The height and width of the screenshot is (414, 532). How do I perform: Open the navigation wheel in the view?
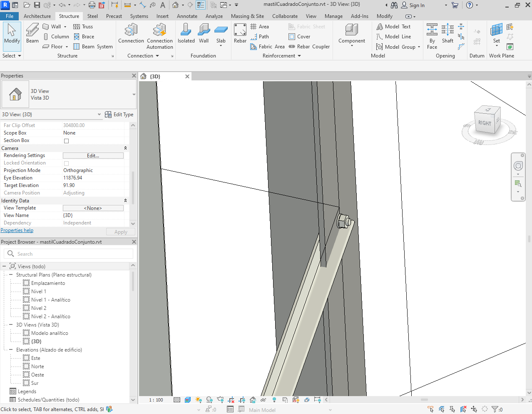click(518, 166)
